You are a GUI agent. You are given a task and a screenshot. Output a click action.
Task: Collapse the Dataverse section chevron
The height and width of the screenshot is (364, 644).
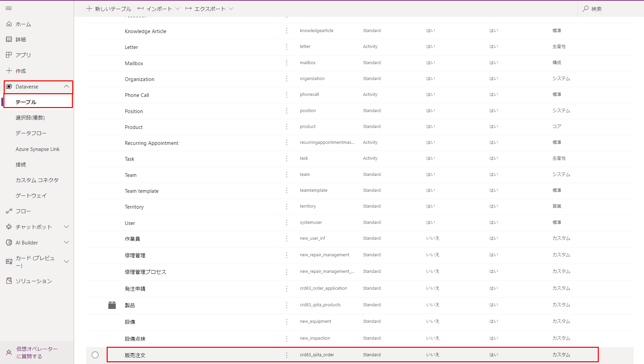(66, 86)
